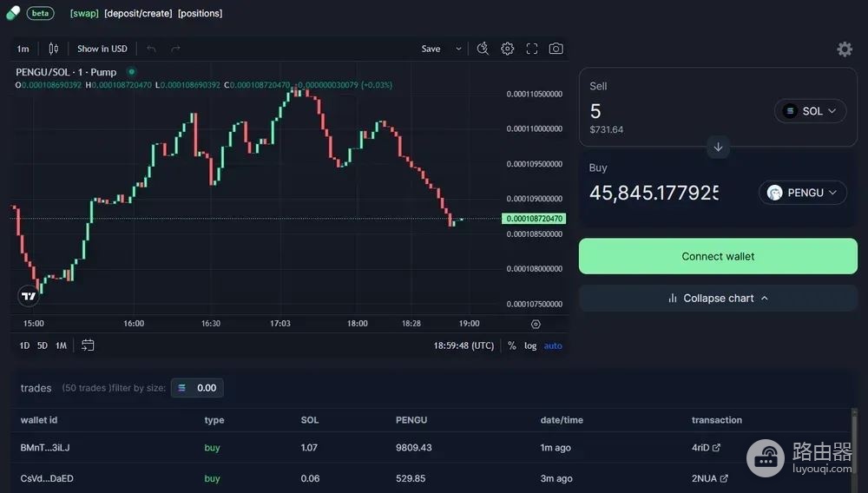
Task: Collapse the chart panel
Action: click(x=718, y=299)
